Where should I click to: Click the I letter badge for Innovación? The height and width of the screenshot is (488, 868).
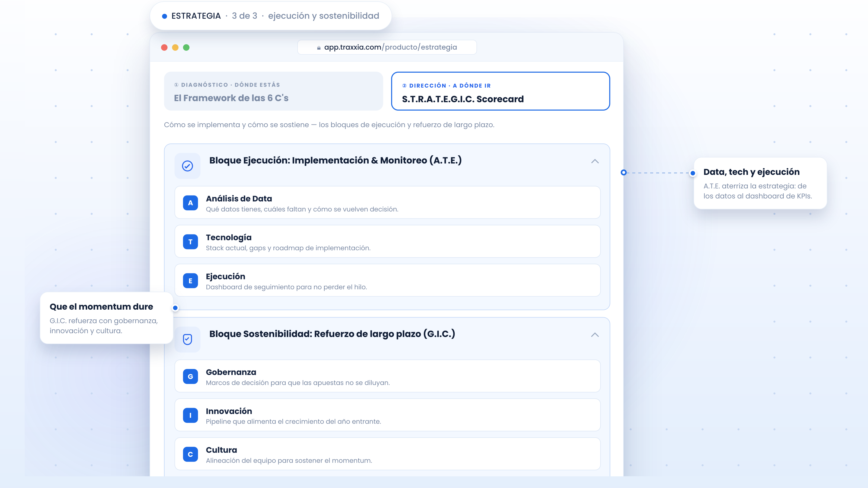[x=190, y=415]
